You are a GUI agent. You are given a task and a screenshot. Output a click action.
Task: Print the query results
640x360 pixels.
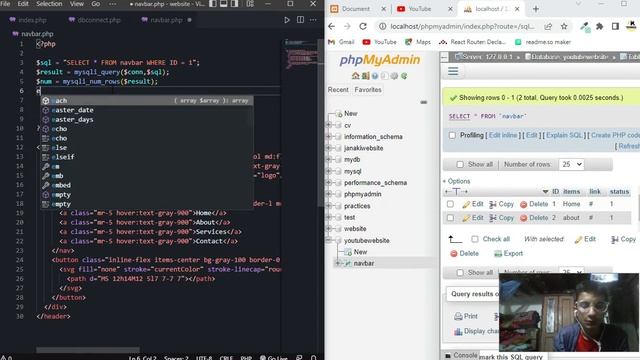point(466,316)
